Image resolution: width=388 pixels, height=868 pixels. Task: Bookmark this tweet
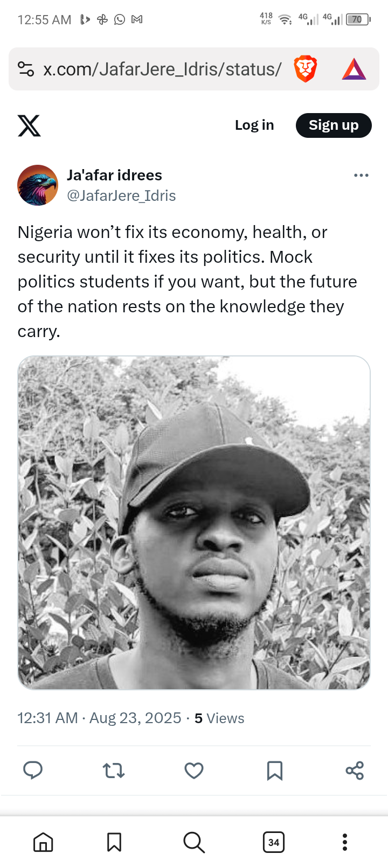pos(275,771)
